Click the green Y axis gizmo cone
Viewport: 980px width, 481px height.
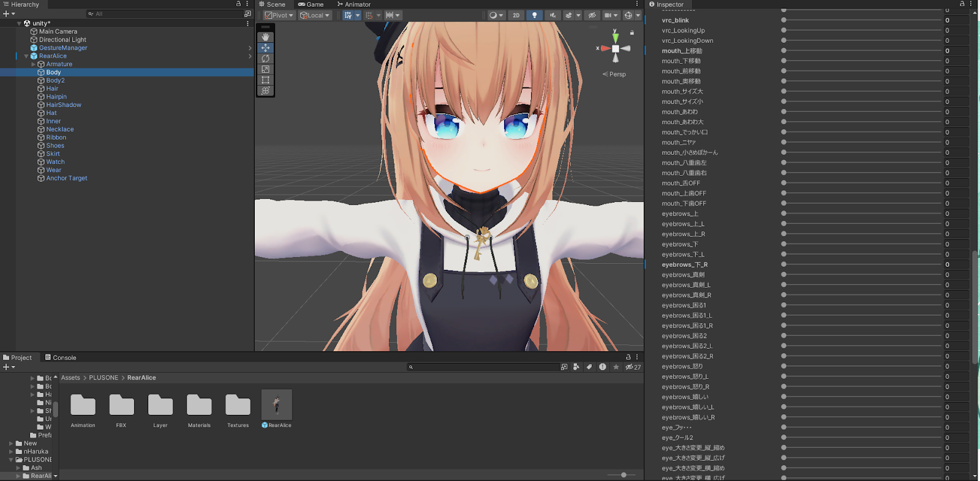pyautogui.click(x=616, y=38)
